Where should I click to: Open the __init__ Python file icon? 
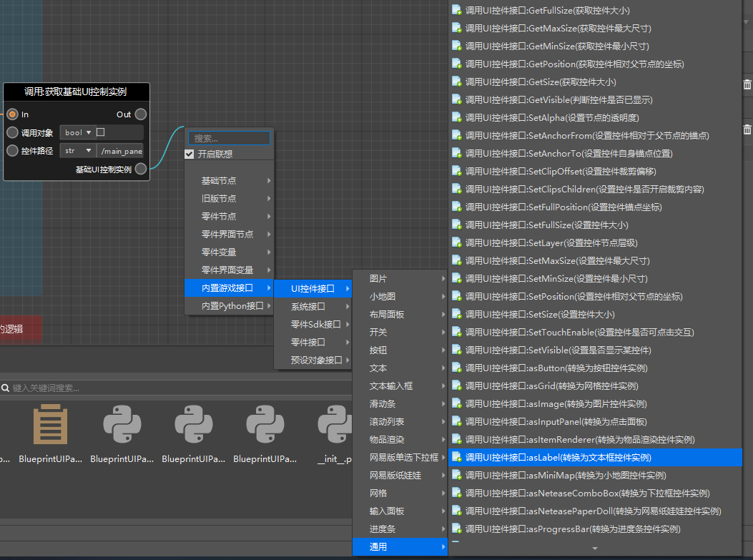click(x=336, y=427)
